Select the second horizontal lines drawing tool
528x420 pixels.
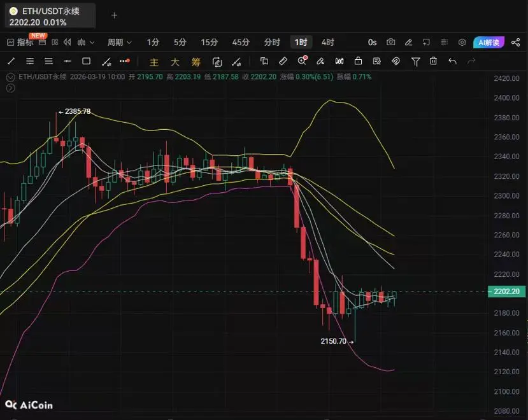click(x=49, y=61)
